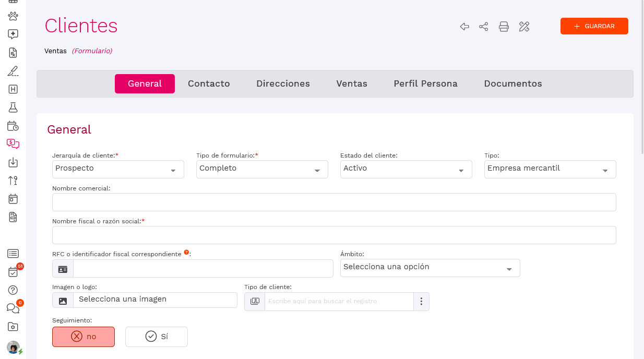The image size is (644, 359).
Task: Open the highlighted chat with dollar sidebar icon
Action: pyautogui.click(x=13, y=144)
